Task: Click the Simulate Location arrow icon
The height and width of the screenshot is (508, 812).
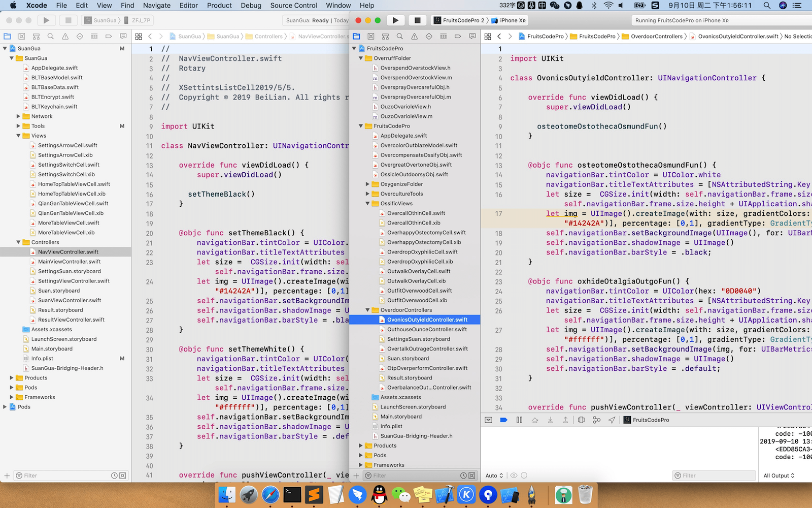Action: point(612,420)
